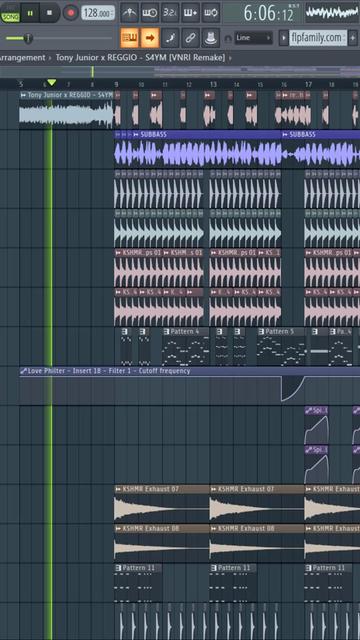Enable wait for input before recording
360x640 pixels.
[x=150, y=13]
